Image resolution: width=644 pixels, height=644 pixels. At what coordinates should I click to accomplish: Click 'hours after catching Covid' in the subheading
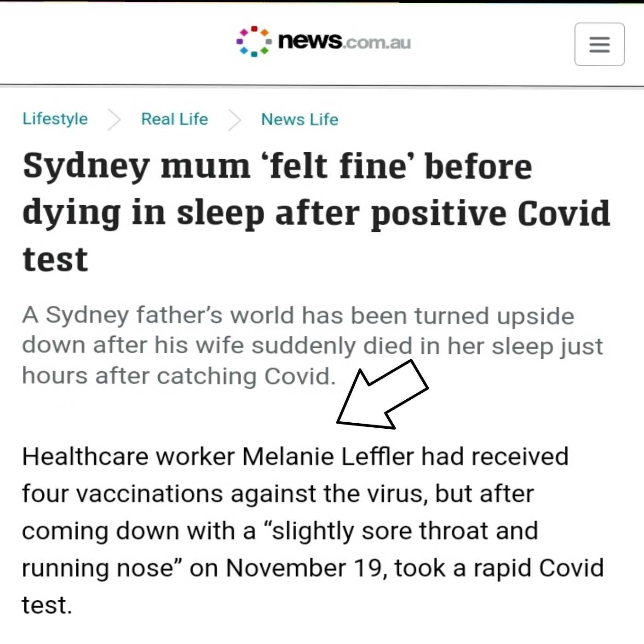pyautogui.click(x=178, y=376)
